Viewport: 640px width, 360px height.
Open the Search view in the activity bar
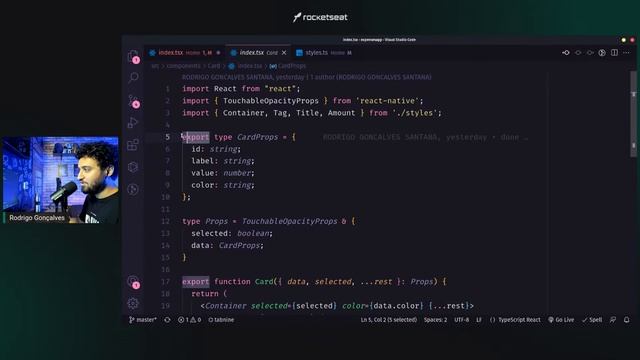tap(133, 78)
